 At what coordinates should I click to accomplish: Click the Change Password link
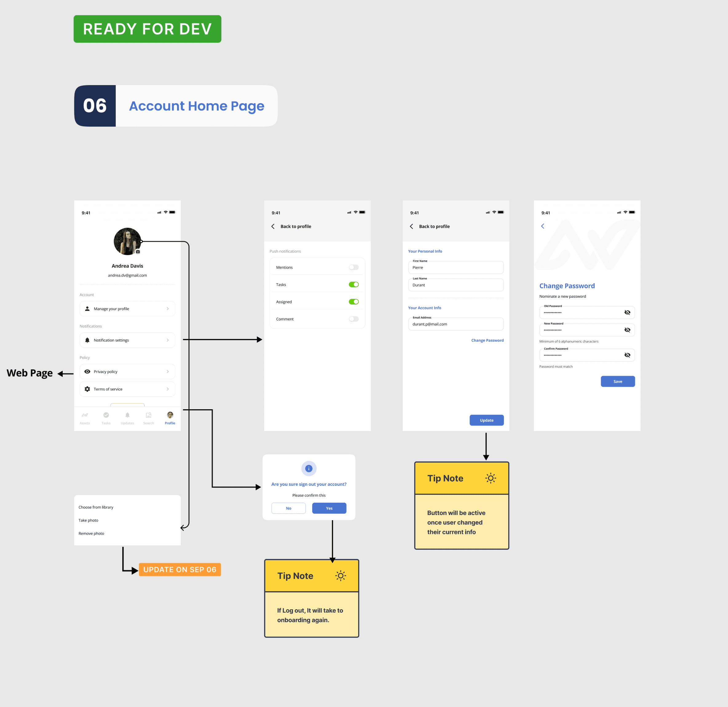coord(487,340)
